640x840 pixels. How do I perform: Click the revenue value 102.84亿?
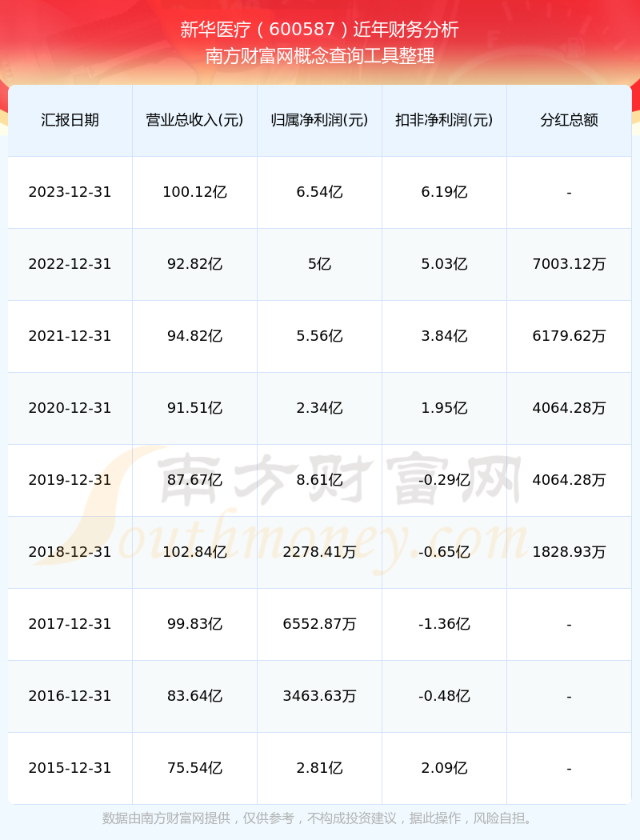195,552
